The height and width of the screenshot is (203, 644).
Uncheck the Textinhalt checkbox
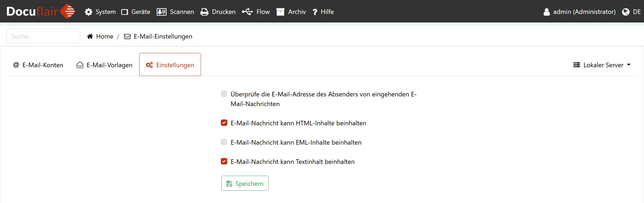224,161
